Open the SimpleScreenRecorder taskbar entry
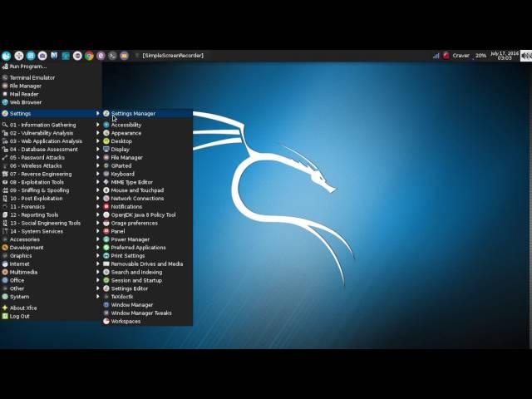The height and width of the screenshot is (399, 532). pyautogui.click(x=173, y=56)
